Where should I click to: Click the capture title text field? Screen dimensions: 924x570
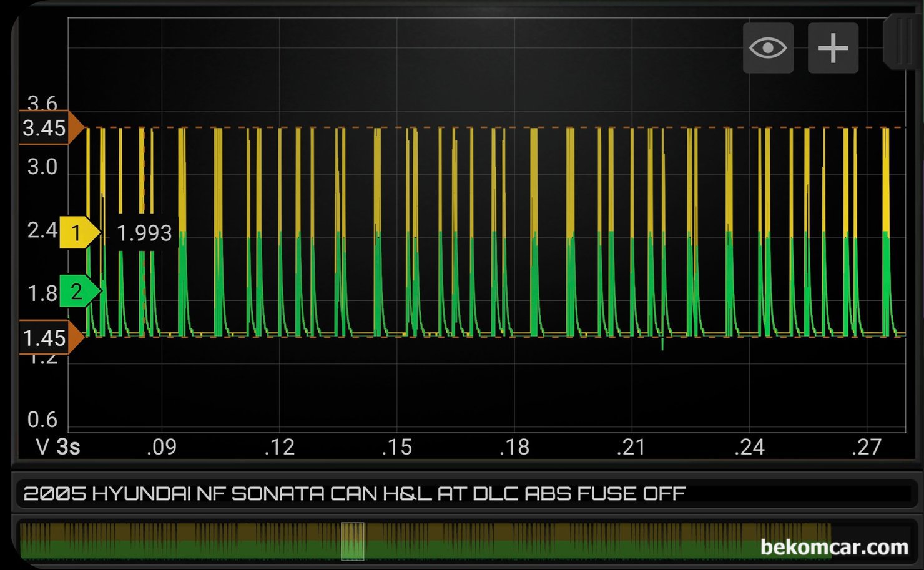[x=464, y=494]
